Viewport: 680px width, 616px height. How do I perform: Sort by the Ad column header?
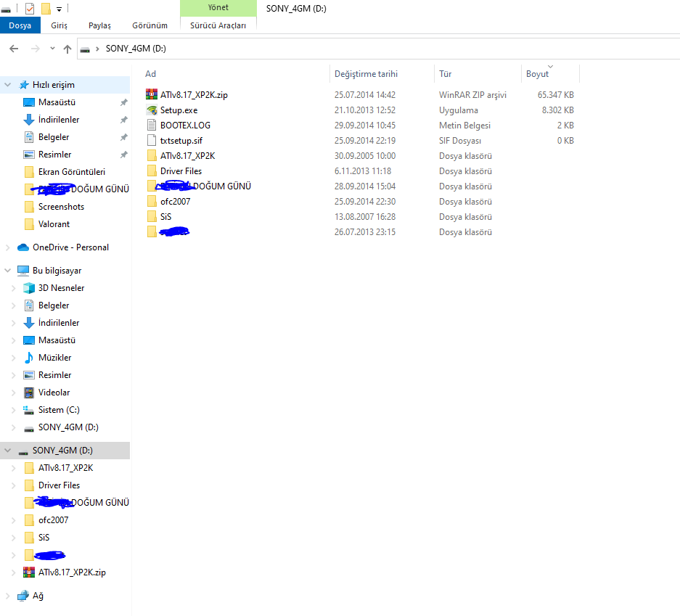150,74
